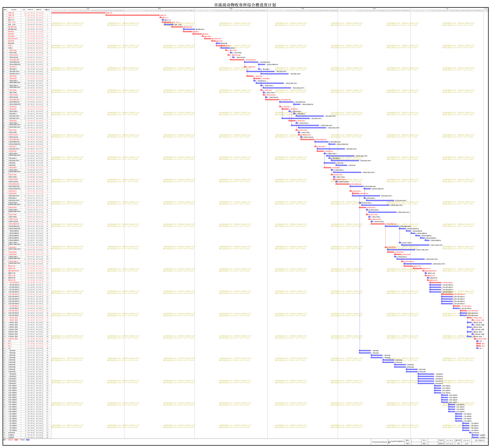The image size is (491, 448).
Task: Click the 工期 column header
Action: pos(24,10)
